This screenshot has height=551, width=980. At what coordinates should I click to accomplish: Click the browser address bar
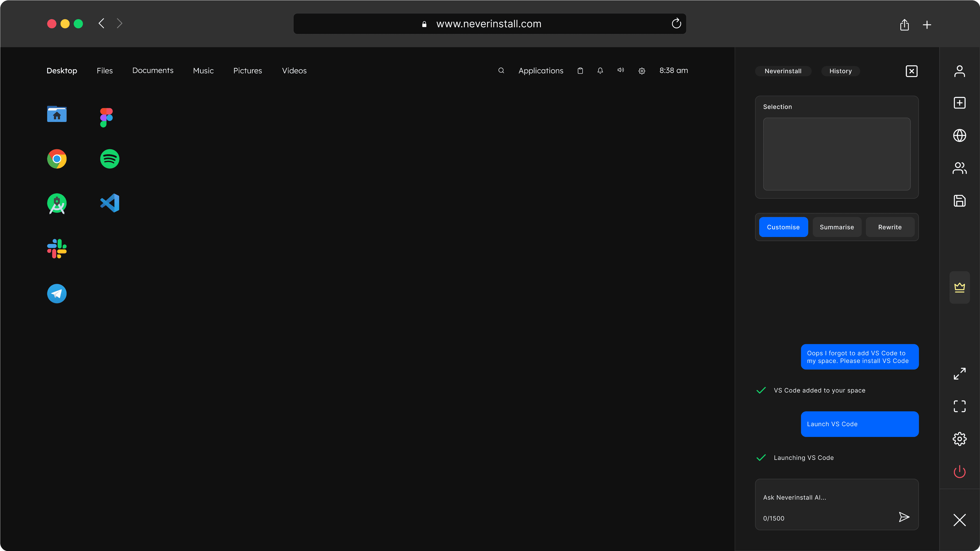pos(490,24)
